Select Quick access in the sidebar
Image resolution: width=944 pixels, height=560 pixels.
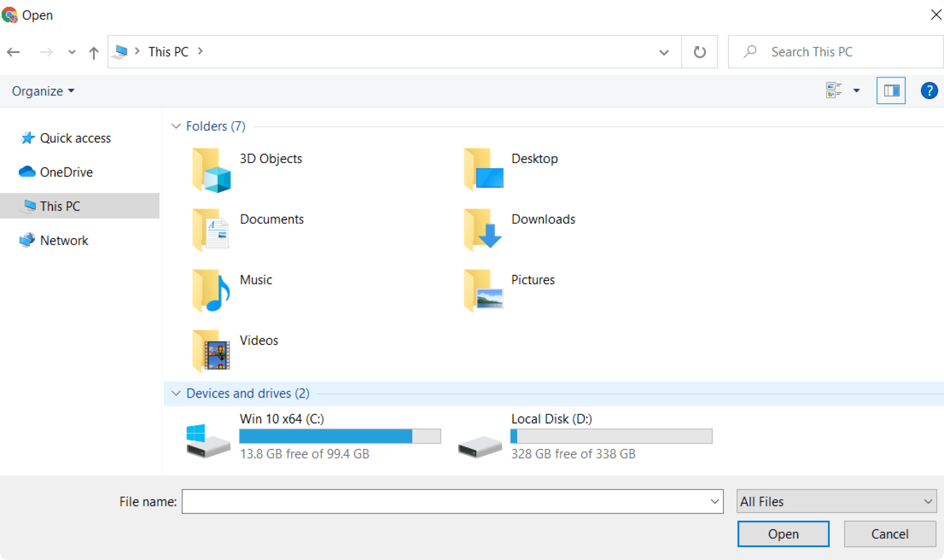tap(76, 137)
